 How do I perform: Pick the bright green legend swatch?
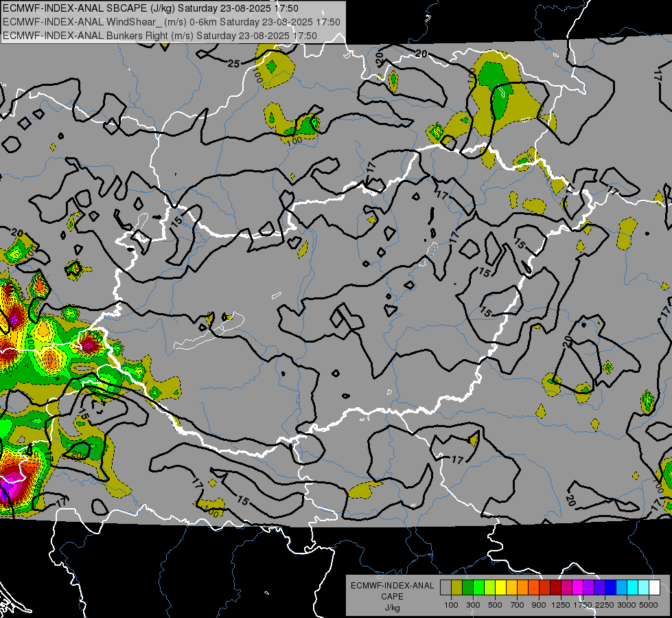point(478,587)
